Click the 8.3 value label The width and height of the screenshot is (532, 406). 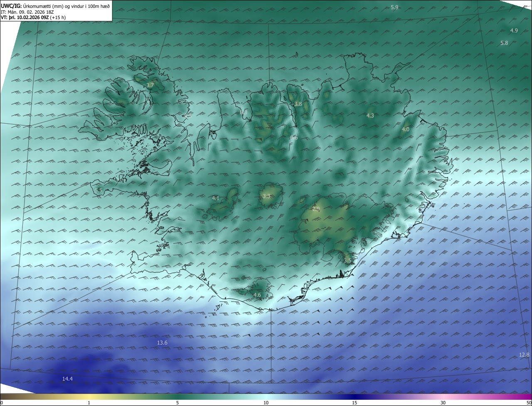244,112
